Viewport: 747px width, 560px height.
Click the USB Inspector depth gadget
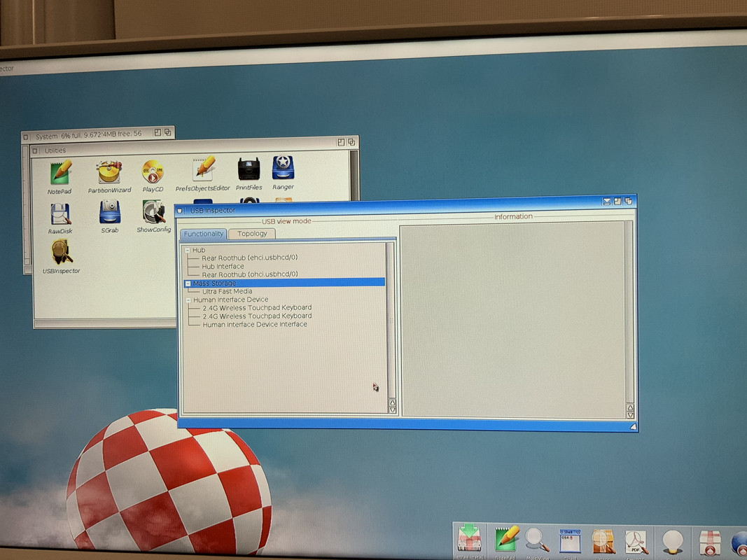point(629,202)
